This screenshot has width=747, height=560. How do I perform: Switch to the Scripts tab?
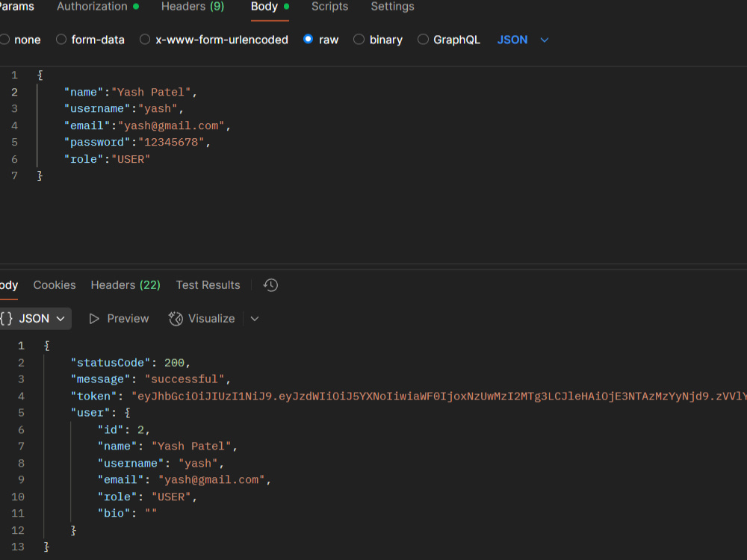pos(329,7)
